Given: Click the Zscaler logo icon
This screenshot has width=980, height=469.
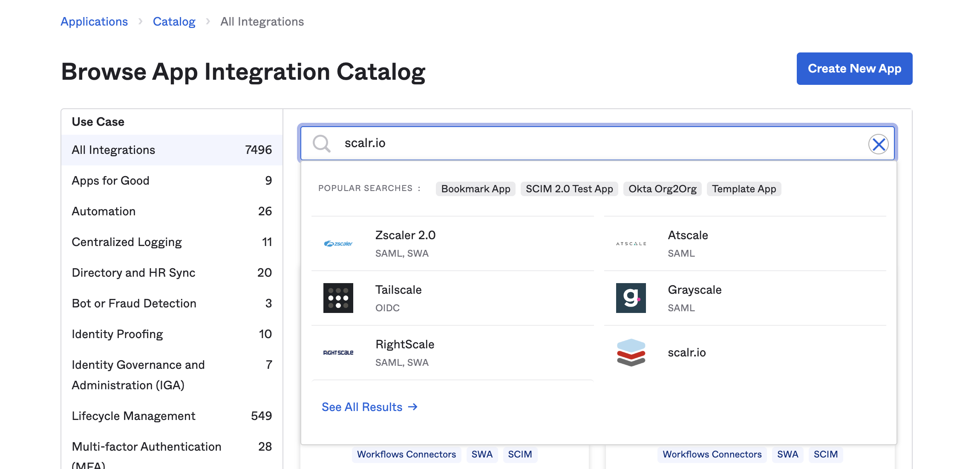Looking at the screenshot, I should pyautogui.click(x=338, y=244).
